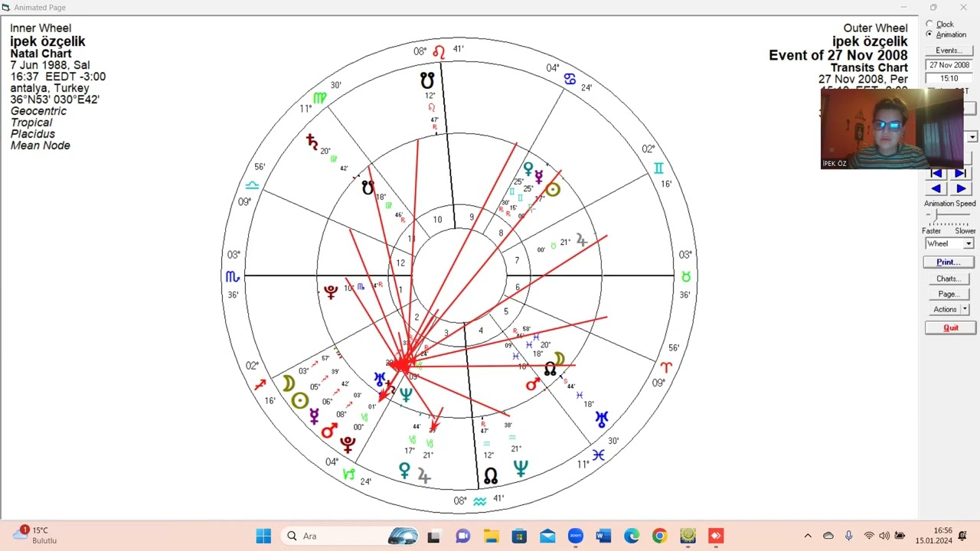Click the Leo sign glyph at chart top

click(x=439, y=52)
